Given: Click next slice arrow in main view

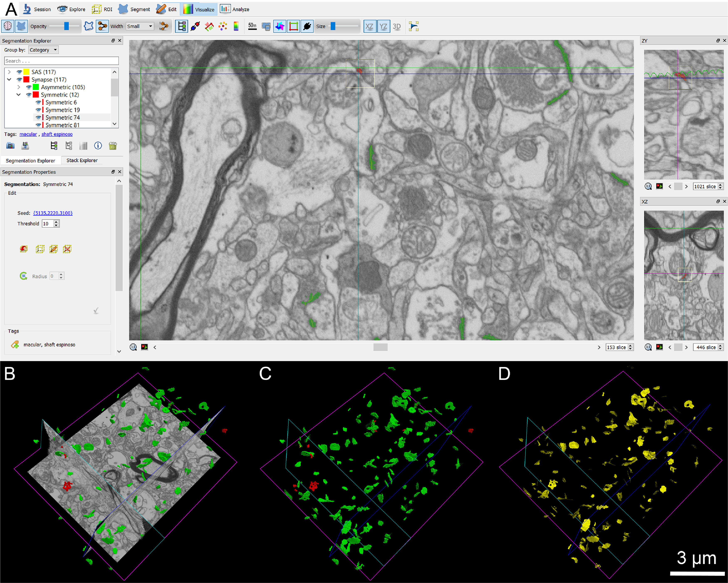Looking at the screenshot, I should 599,347.
